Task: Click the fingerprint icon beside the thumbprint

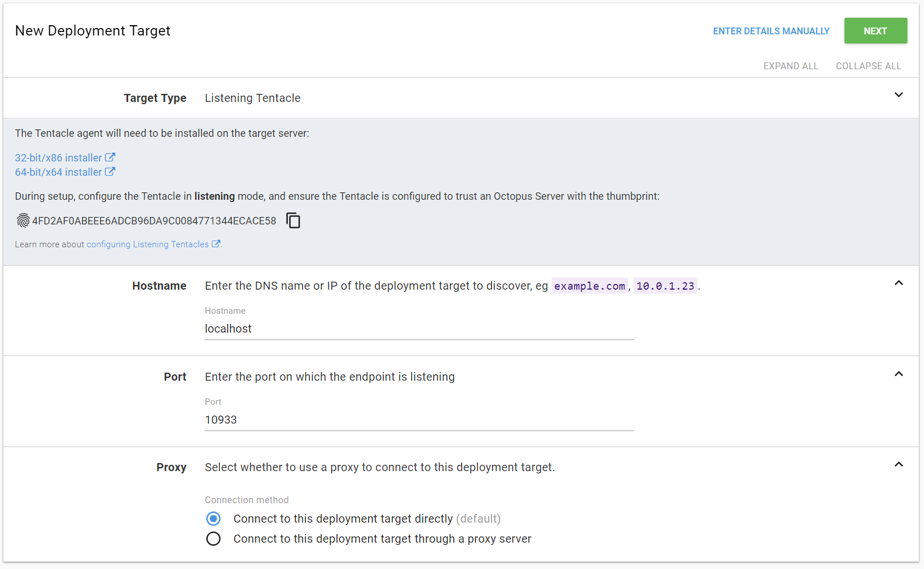Action: tap(23, 221)
